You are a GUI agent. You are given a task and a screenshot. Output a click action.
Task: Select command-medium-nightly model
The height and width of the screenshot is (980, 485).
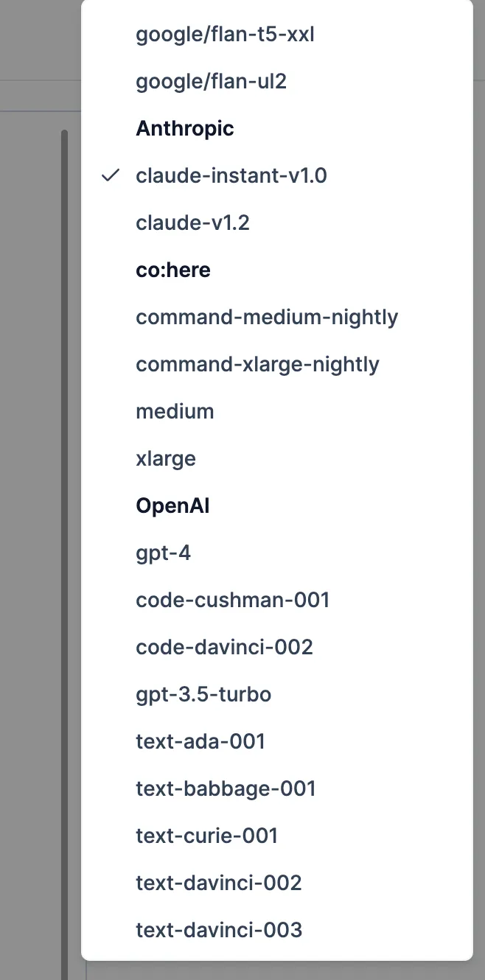coord(267,317)
